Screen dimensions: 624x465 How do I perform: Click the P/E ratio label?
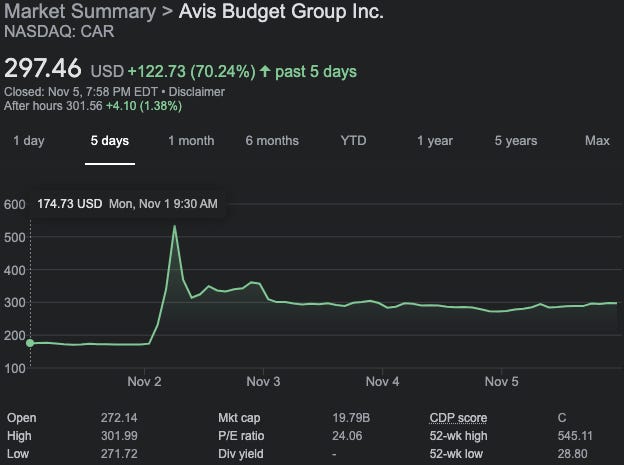(x=241, y=436)
